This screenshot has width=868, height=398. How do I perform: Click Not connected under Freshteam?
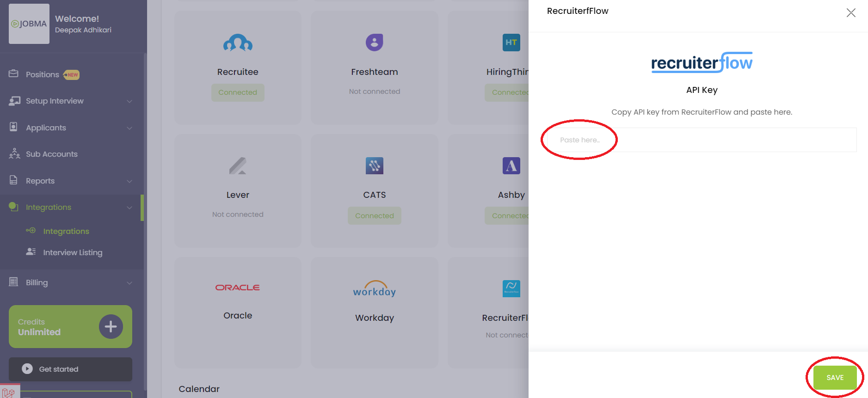click(x=375, y=92)
